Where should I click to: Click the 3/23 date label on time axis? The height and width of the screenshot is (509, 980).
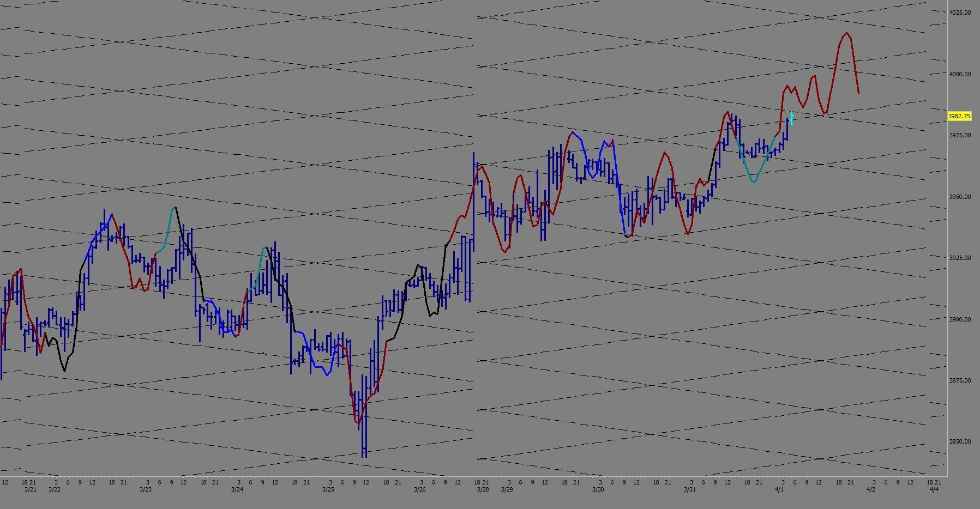click(x=145, y=489)
